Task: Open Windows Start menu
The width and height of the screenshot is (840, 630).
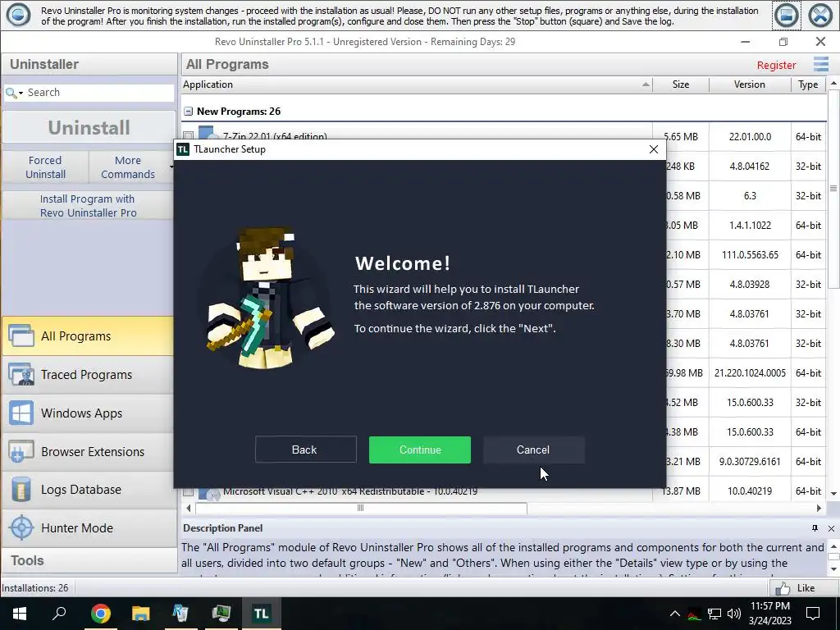Action: click(x=20, y=614)
